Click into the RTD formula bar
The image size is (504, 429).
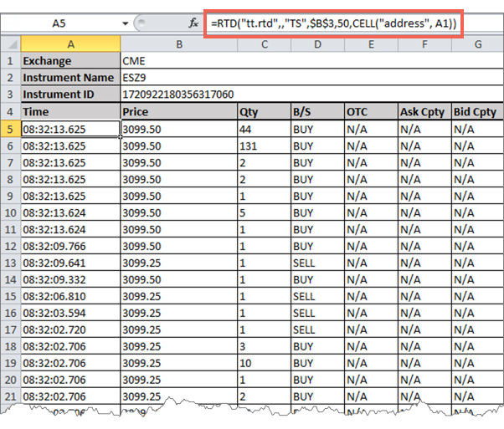(x=335, y=24)
